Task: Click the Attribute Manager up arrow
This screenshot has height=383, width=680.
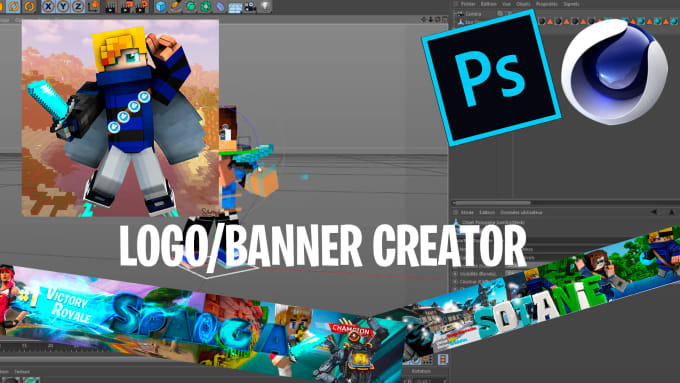Action: coord(671,212)
